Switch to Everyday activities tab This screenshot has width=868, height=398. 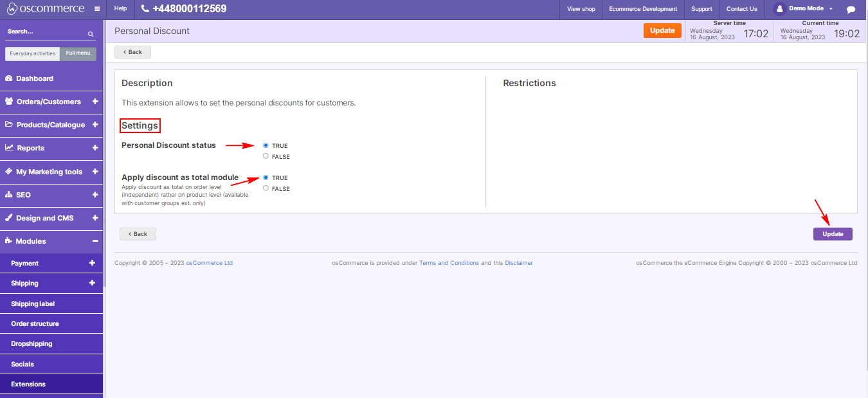(33, 53)
